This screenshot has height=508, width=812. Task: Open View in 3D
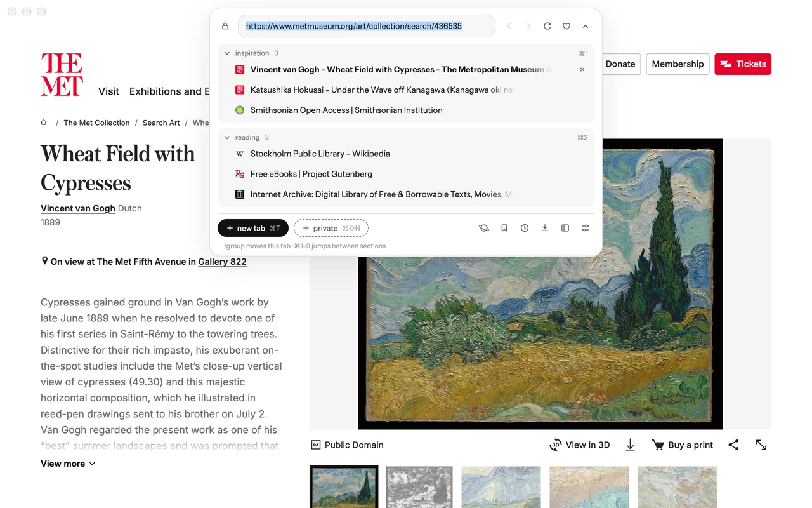coord(580,445)
